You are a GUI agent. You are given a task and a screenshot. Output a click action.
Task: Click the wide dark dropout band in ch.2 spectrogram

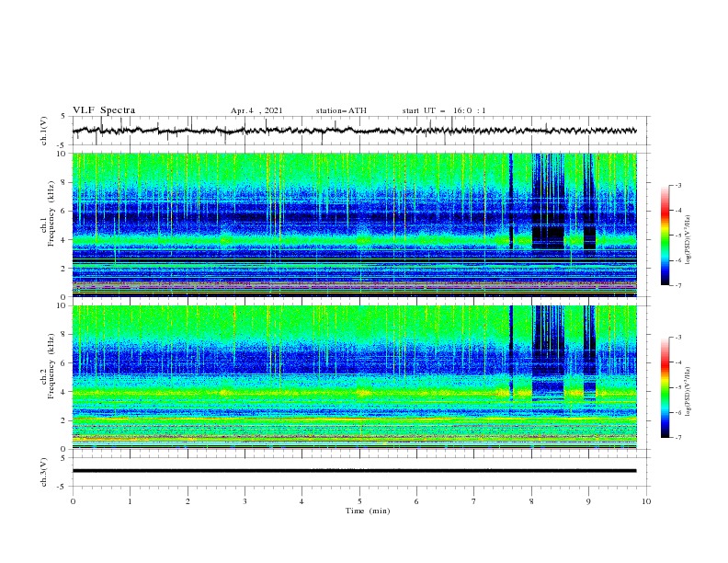(548, 352)
